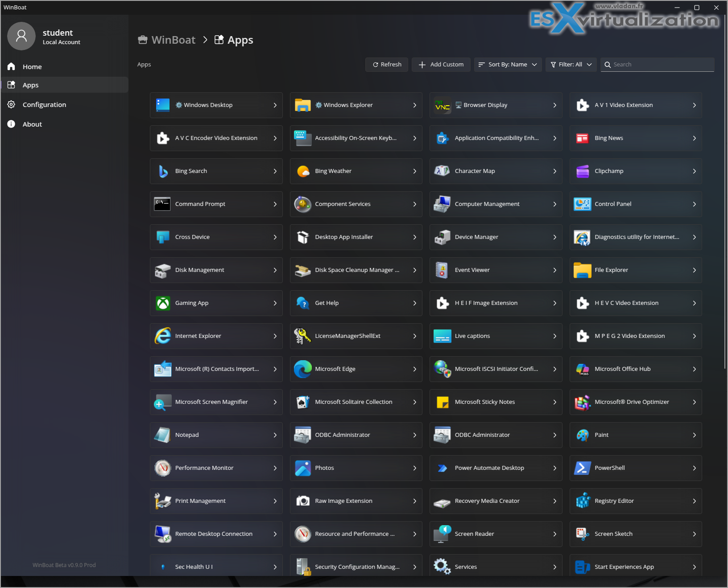Go to the Configuration page
The image size is (728, 588).
point(44,105)
